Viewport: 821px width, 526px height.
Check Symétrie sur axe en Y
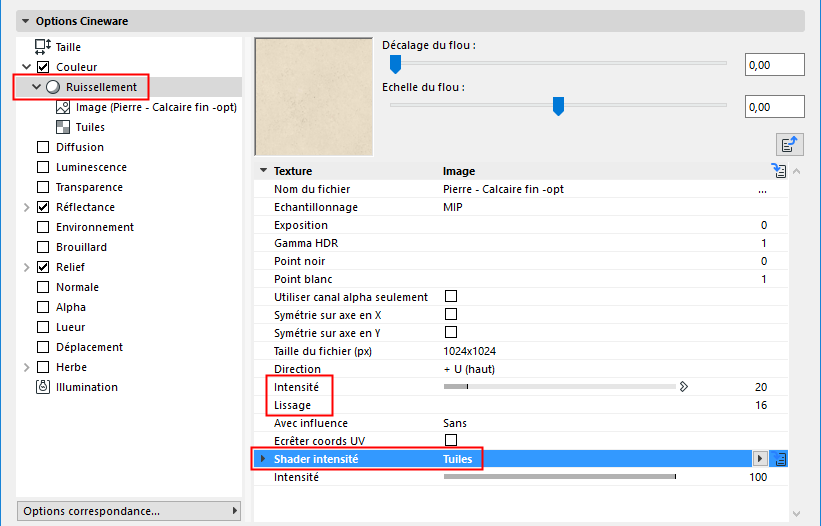coord(451,332)
